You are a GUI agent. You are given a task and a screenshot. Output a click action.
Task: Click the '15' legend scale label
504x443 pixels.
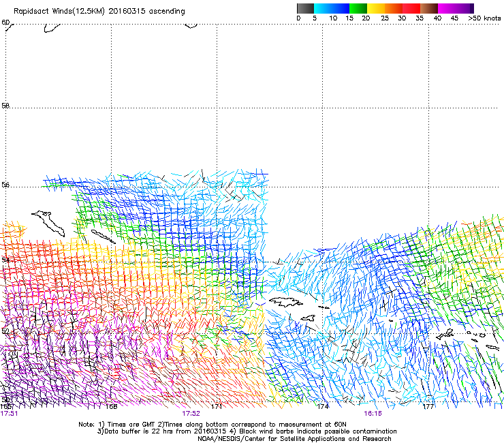click(349, 18)
